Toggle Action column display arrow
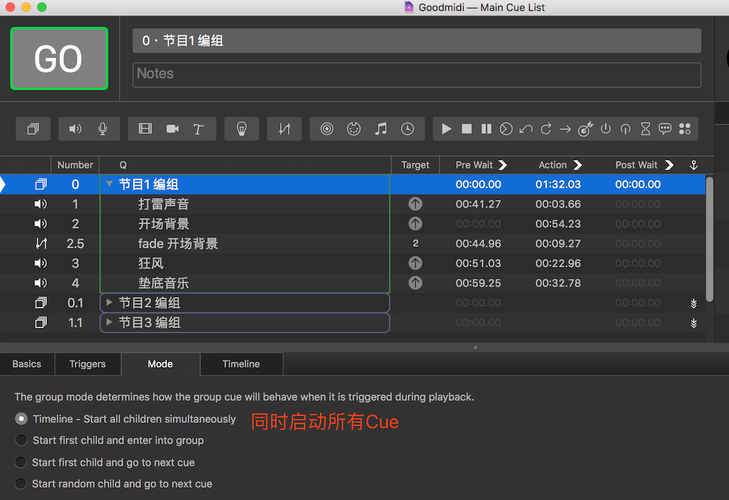The height and width of the screenshot is (500, 729). (x=577, y=165)
